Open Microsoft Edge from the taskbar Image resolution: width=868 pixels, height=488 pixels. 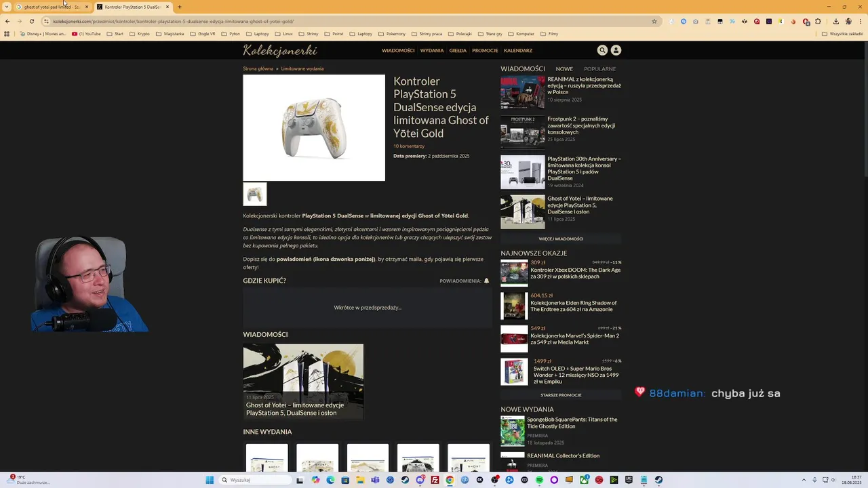pyautogui.click(x=330, y=480)
